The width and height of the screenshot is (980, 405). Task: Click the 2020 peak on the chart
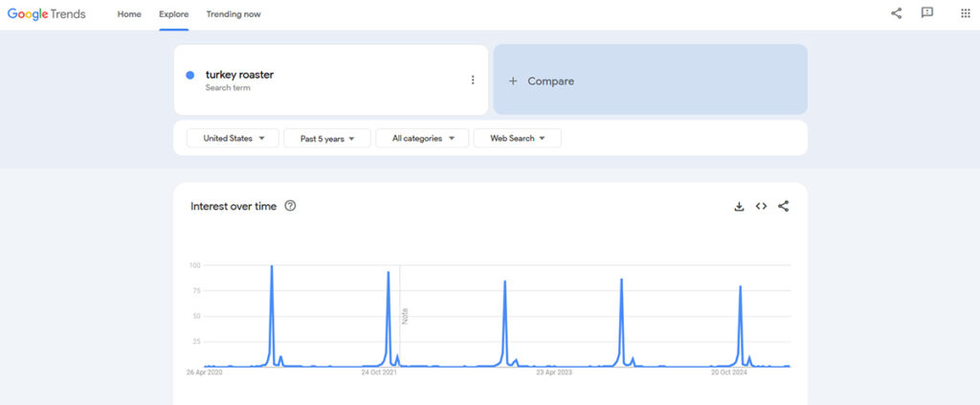pos(271,266)
